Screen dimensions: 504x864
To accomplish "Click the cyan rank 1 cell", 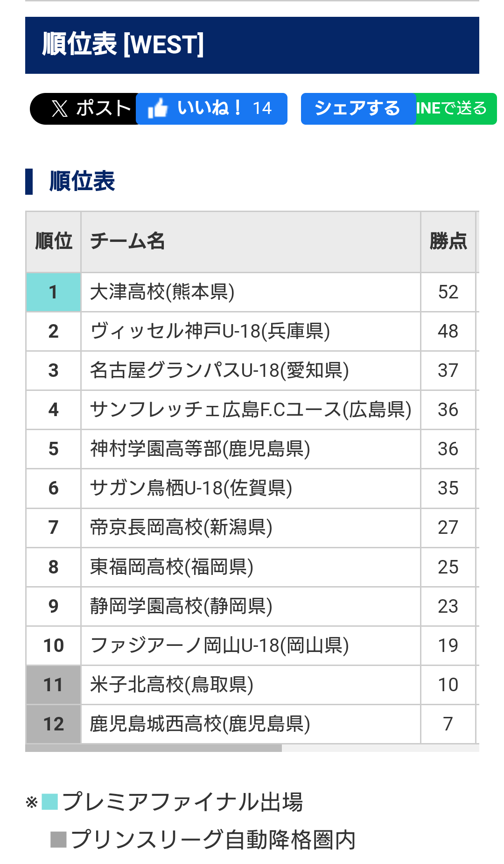I will (x=54, y=292).
